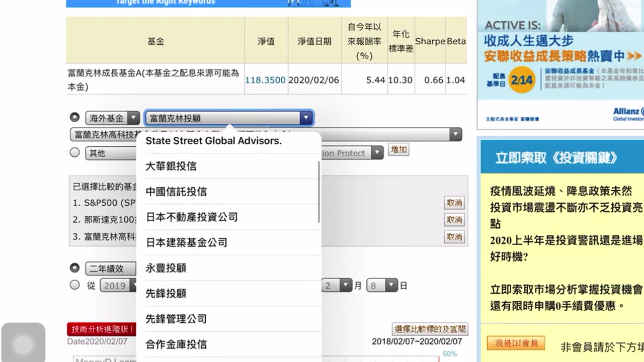Click the 2/14 date badge in the ad

[522, 79]
